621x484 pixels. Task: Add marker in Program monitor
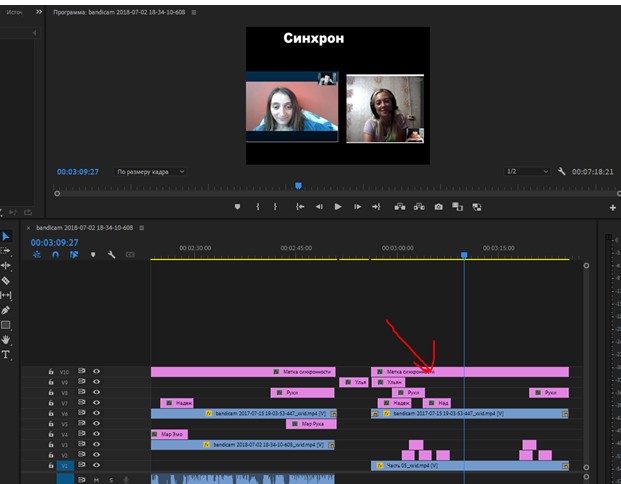[237, 207]
